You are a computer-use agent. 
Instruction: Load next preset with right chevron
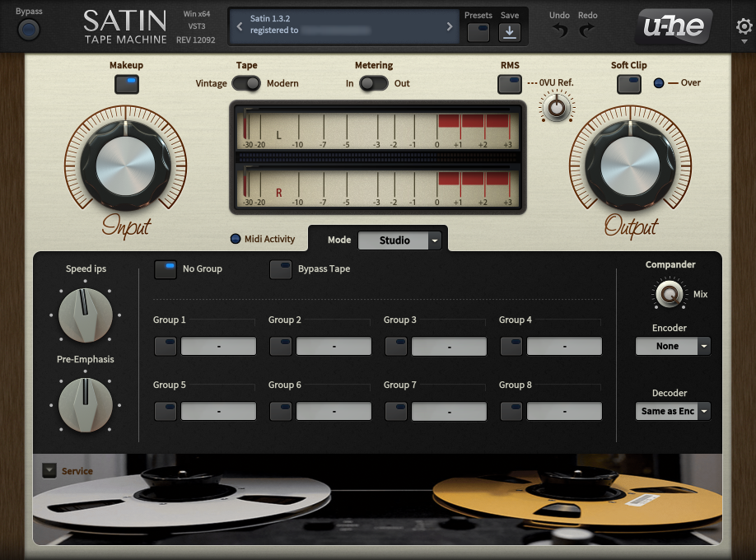450,26
